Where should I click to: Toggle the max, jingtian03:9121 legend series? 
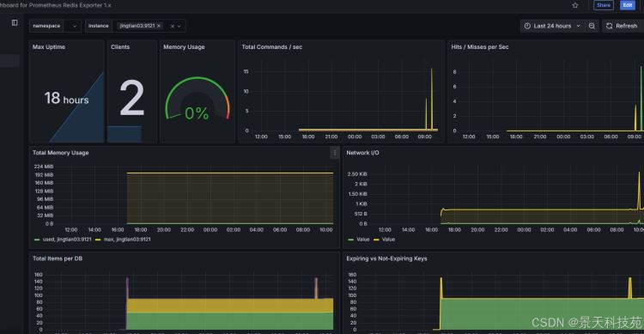(x=123, y=239)
